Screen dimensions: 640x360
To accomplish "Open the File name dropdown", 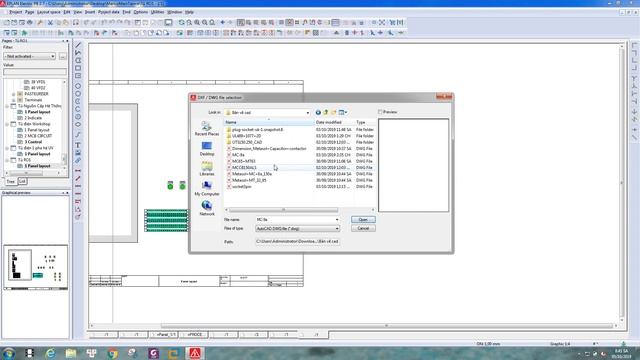I will [x=337, y=220].
